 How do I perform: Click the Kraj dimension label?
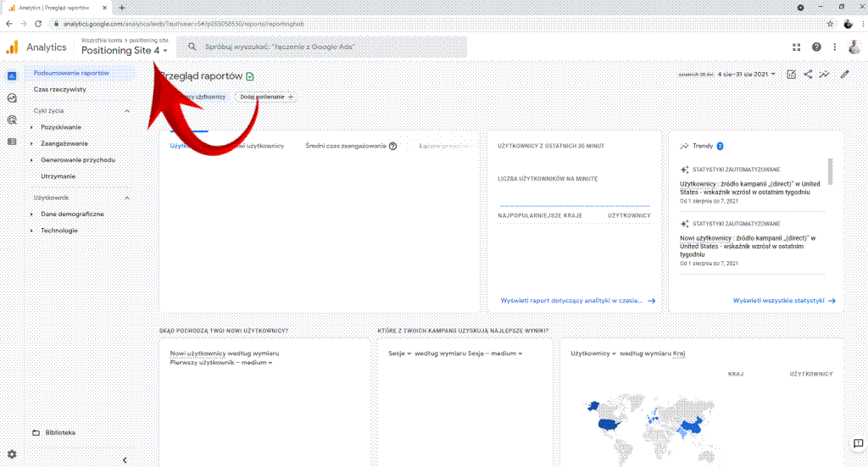(679, 353)
